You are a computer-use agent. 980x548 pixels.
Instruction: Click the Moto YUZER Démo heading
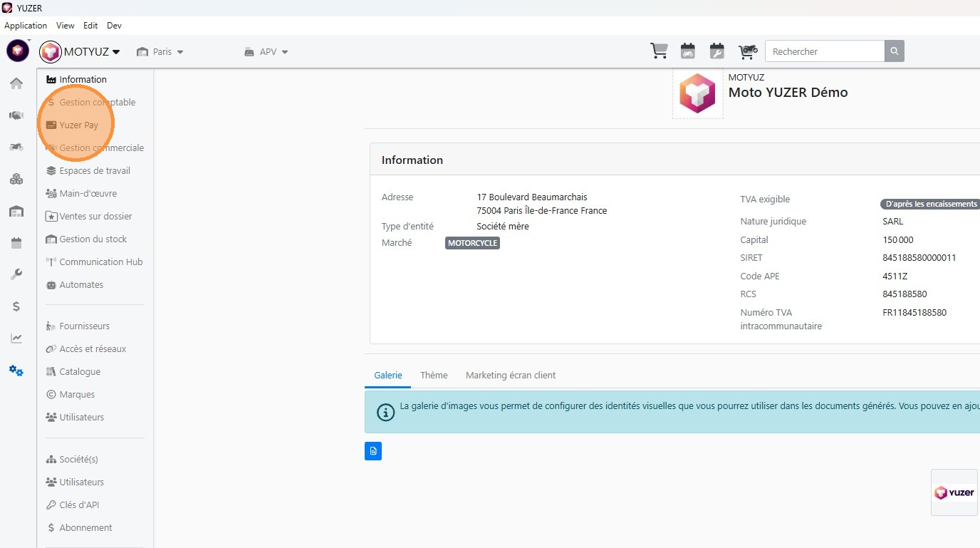(788, 93)
